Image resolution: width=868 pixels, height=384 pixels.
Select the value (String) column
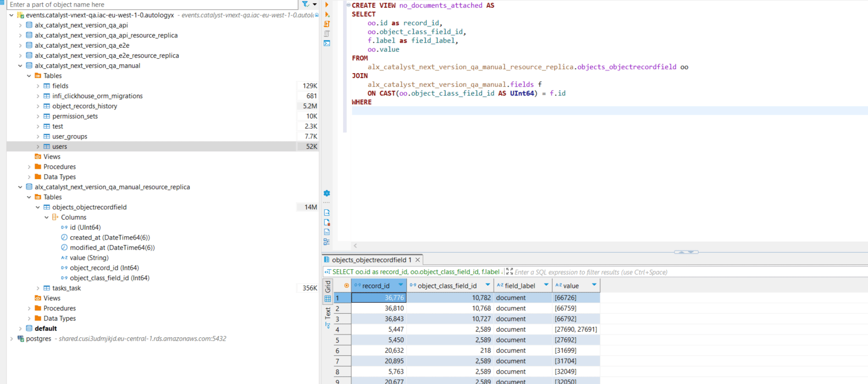[x=89, y=258]
